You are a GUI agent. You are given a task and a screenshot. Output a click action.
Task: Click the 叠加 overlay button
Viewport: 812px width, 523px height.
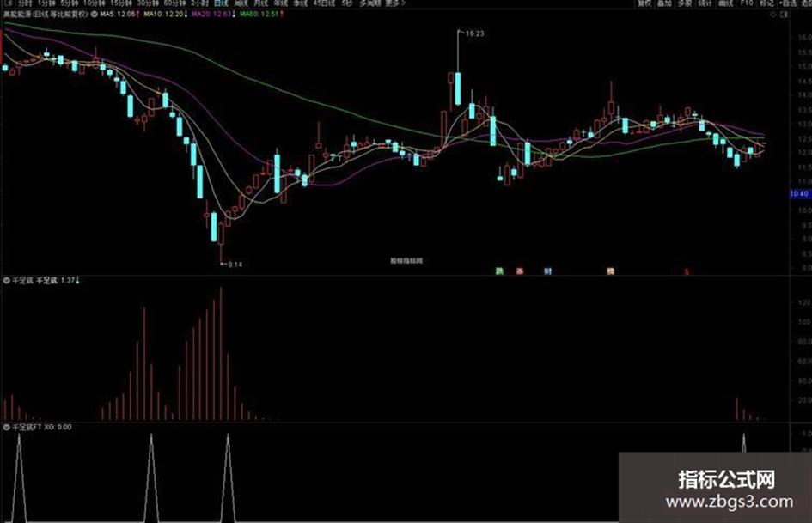664,3
